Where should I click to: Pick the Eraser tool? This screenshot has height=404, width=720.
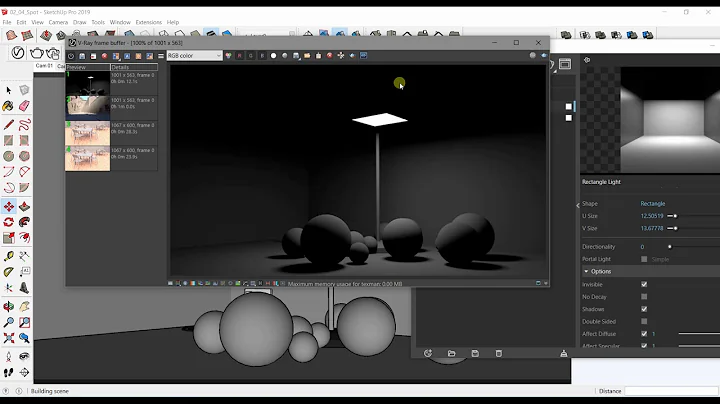click(x=24, y=106)
